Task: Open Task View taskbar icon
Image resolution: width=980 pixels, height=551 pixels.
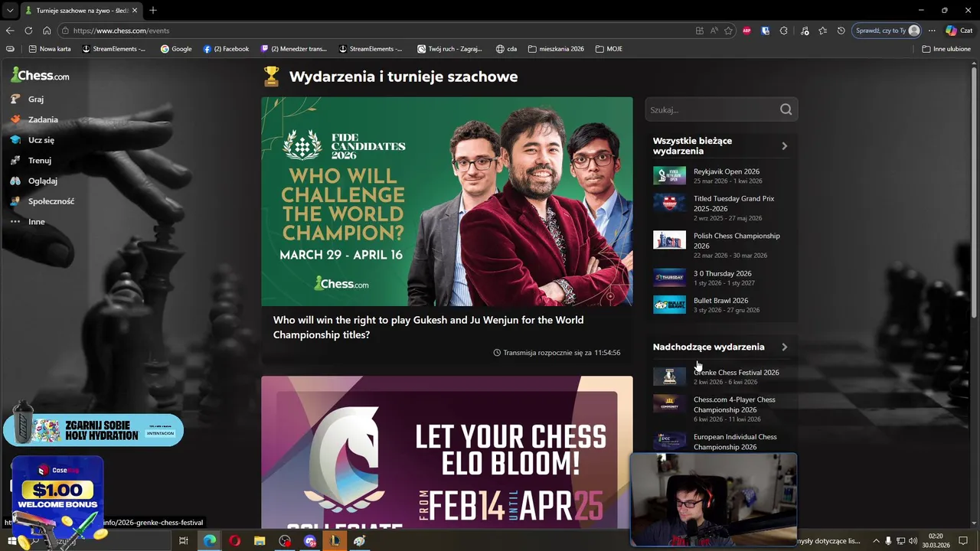Action: (184, 541)
